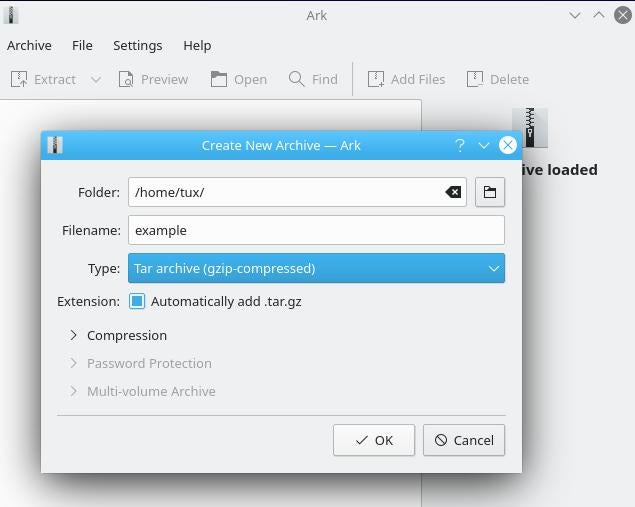Image resolution: width=635 pixels, height=507 pixels.
Task: Click the Preview toolbar icon
Action: pyautogui.click(x=126, y=79)
